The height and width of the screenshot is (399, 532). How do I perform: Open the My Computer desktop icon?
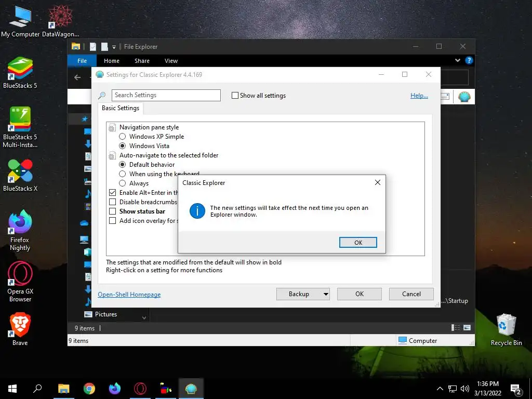coord(20,21)
